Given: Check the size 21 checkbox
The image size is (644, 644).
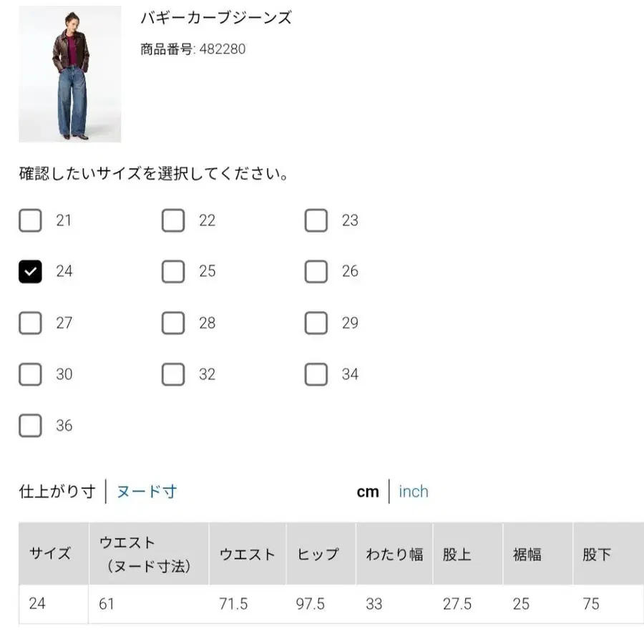Looking at the screenshot, I should [30, 220].
